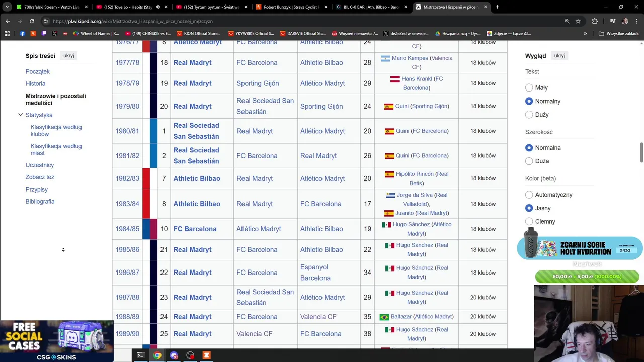Switch to the Tove Lo - Habits tab
The width and height of the screenshot is (644, 362).
pos(132,7)
